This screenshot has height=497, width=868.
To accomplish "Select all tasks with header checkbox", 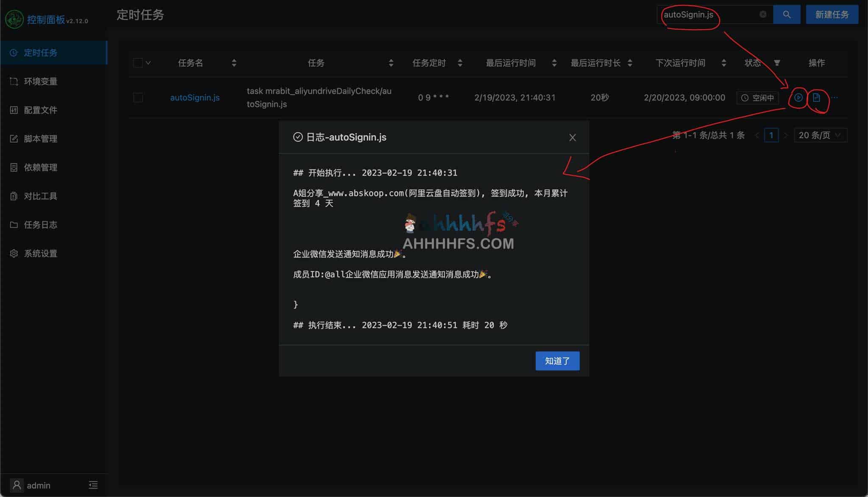I will tap(138, 62).
